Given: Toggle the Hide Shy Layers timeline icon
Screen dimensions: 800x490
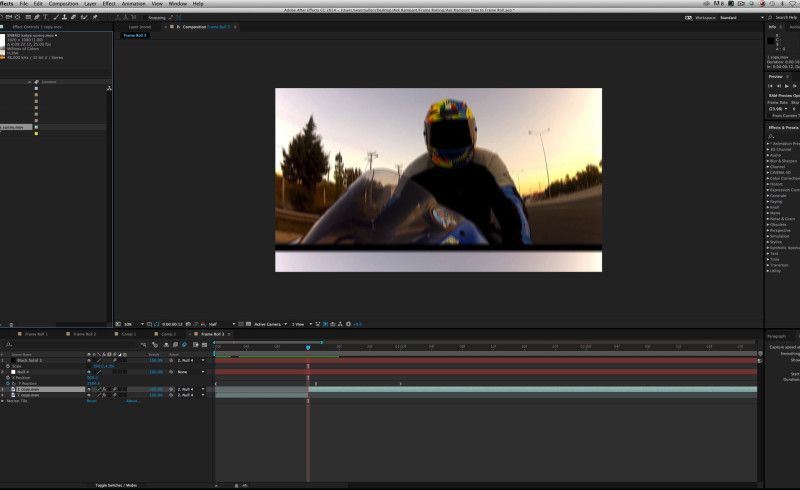Looking at the screenshot, I should click(x=166, y=345).
